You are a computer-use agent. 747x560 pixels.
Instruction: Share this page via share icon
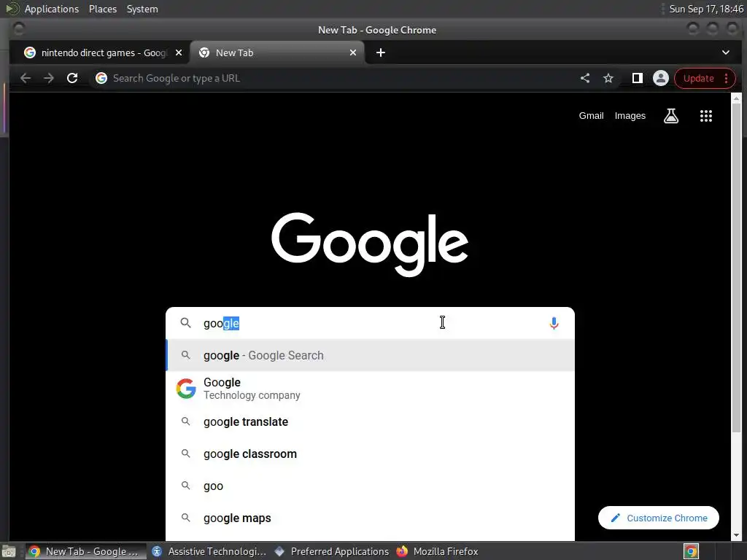point(585,78)
